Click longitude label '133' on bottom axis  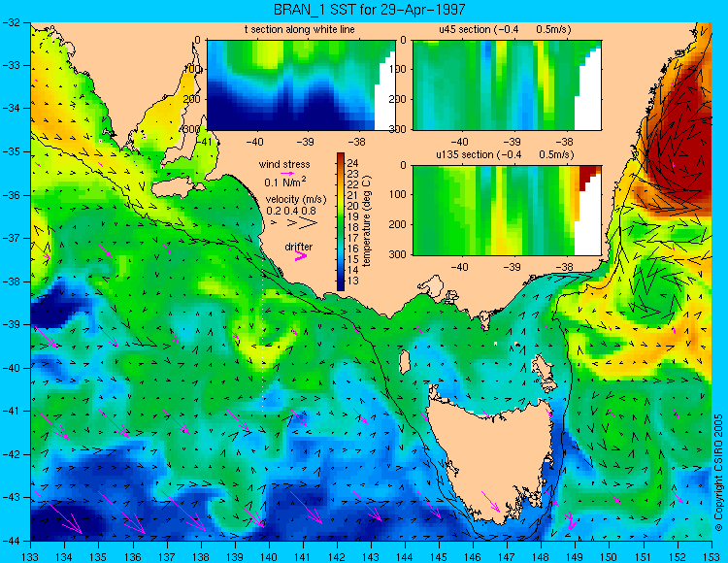click(31, 556)
